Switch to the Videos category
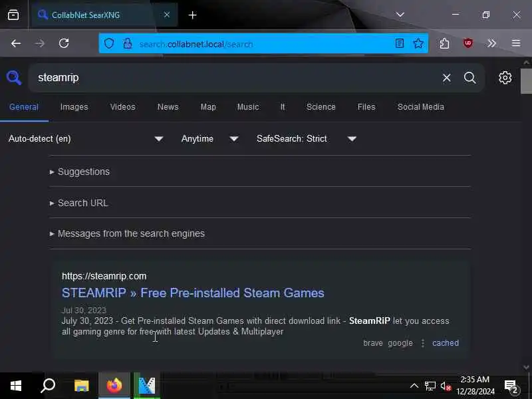This screenshot has height=399, width=532. click(x=122, y=107)
